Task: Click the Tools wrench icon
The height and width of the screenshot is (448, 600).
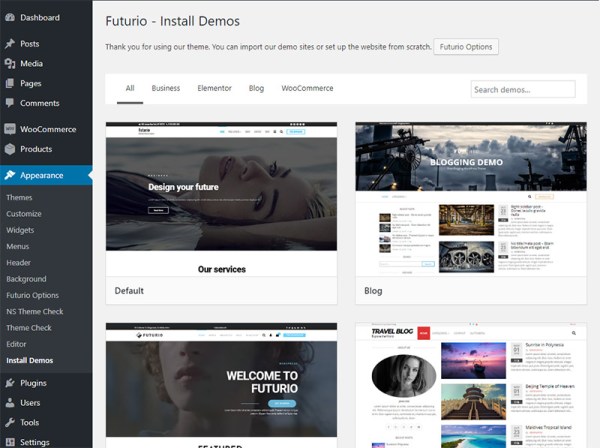Action: (x=10, y=422)
